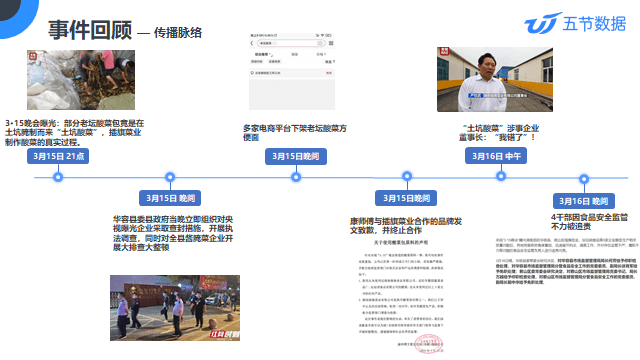Viewport: 640px width, 360px height.
Task: Open the chairman interview photo
Action: coord(495,80)
